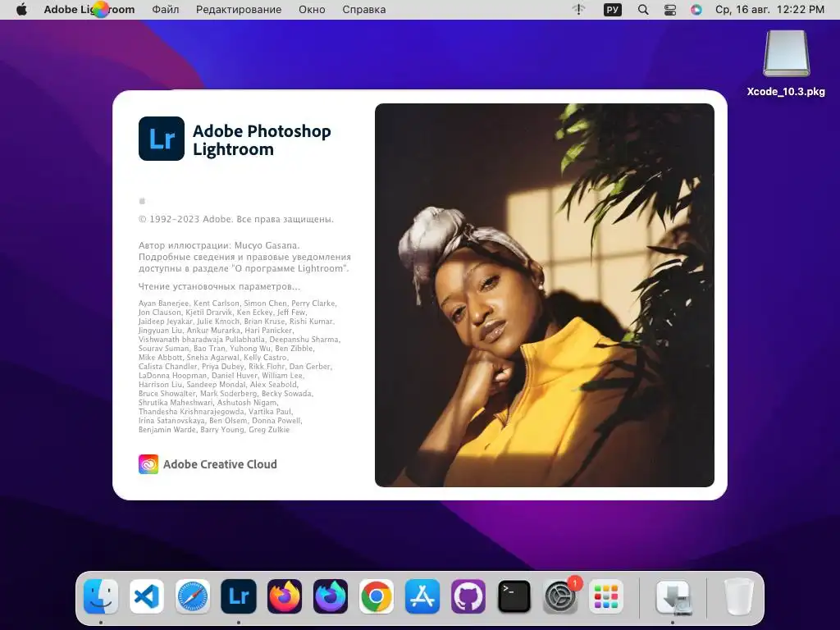This screenshot has width=840, height=630.
Task: Click the "Adobe Creative Cloud" label text
Action: click(x=220, y=464)
